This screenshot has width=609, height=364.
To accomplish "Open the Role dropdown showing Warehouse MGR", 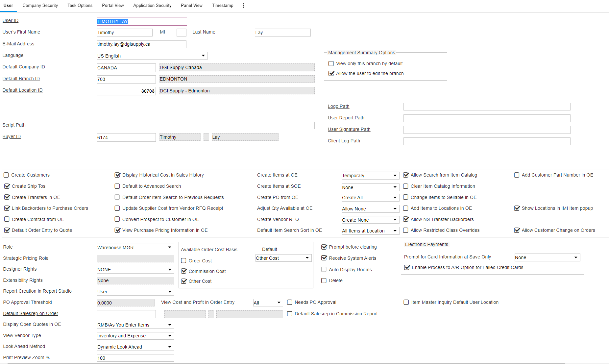I will pyautogui.click(x=135, y=248).
